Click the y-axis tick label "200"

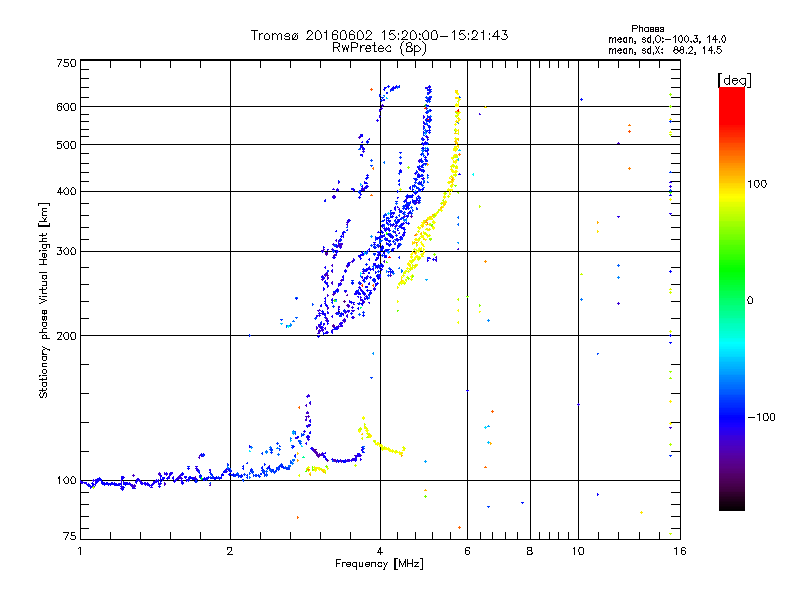66,336
